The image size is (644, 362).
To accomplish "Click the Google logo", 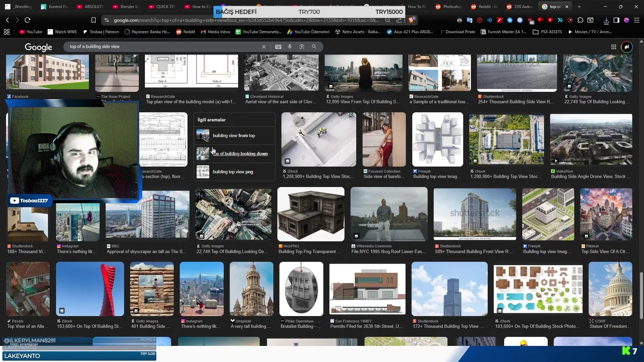I will (x=38, y=47).
